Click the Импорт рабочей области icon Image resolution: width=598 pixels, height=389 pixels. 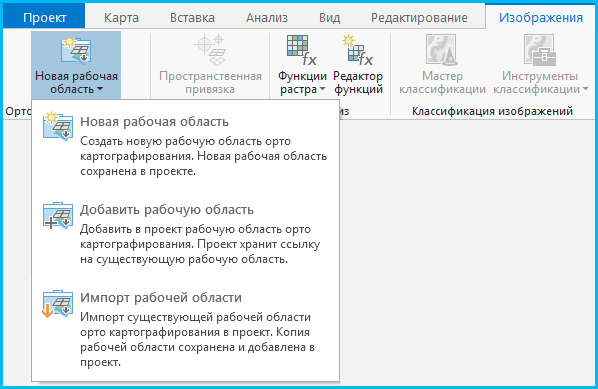[x=57, y=304]
